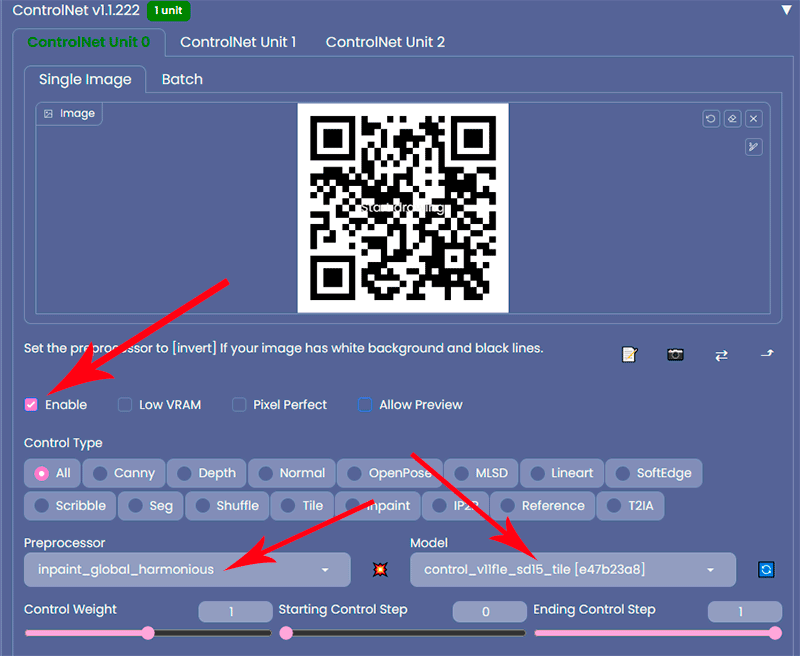Choose the Inpaint control type
The height and width of the screenshot is (656, 800).
378,506
